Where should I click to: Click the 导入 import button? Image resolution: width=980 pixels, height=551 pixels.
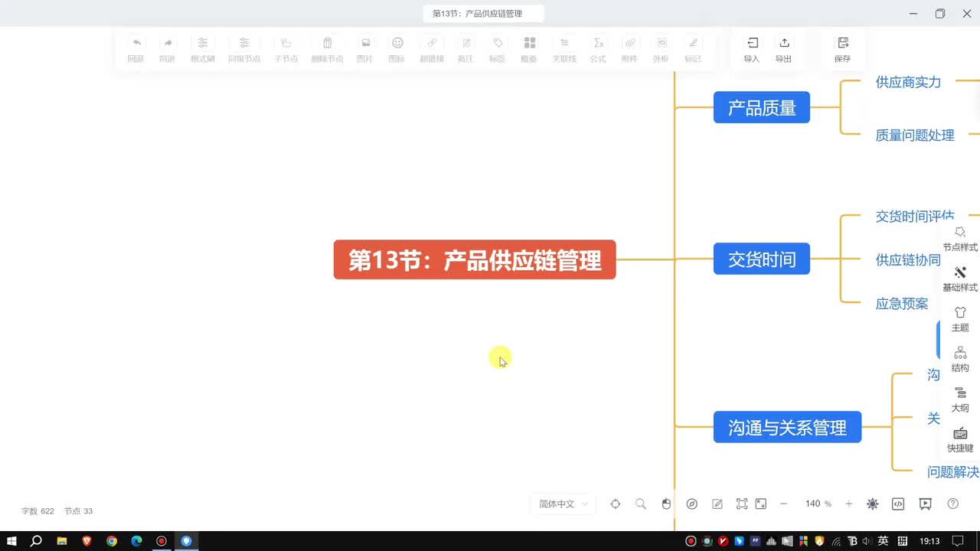point(752,49)
